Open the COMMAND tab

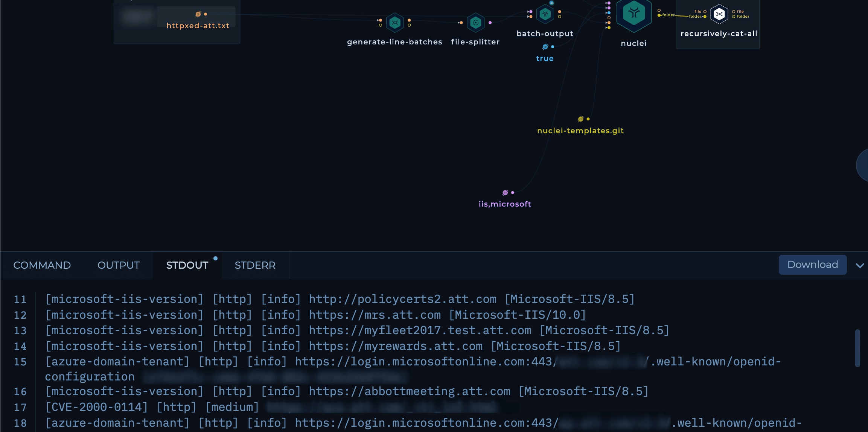coord(42,265)
